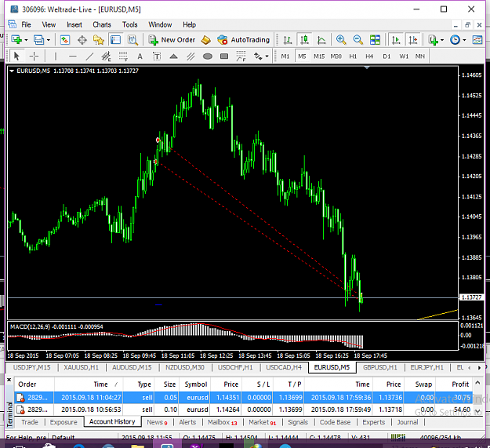The image size is (490, 448).
Task: Click the New Chart icon
Action: pyautogui.click(x=16, y=40)
